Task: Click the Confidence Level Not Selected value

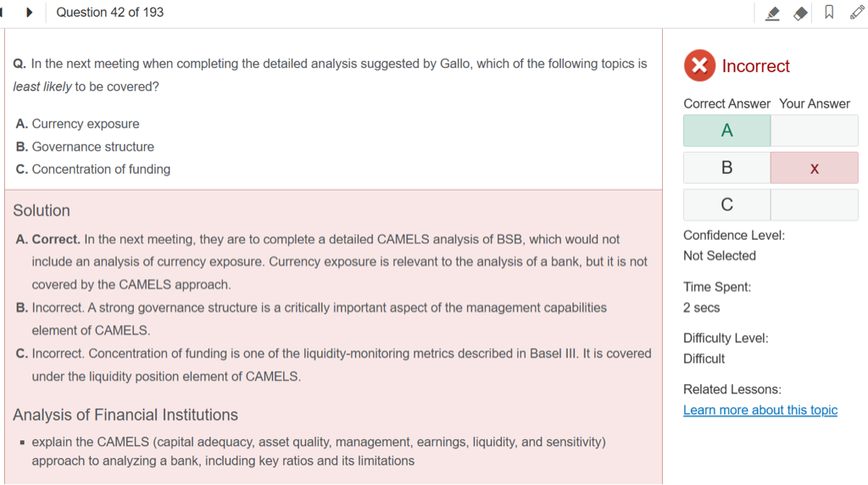Action: (719, 256)
